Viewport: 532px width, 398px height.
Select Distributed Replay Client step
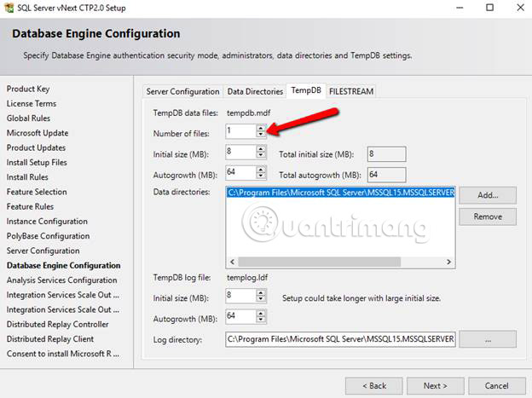click(x=49, y=339)
